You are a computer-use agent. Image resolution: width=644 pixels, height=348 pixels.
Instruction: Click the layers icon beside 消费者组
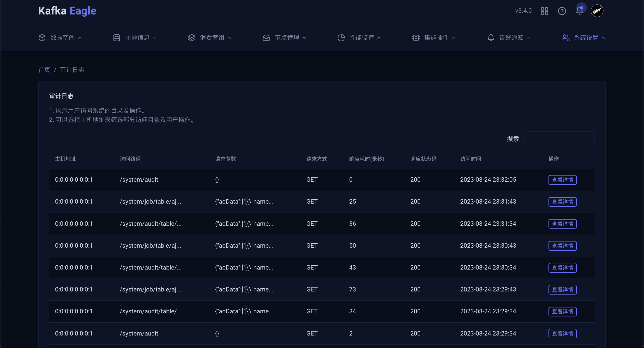coord(191,38)
